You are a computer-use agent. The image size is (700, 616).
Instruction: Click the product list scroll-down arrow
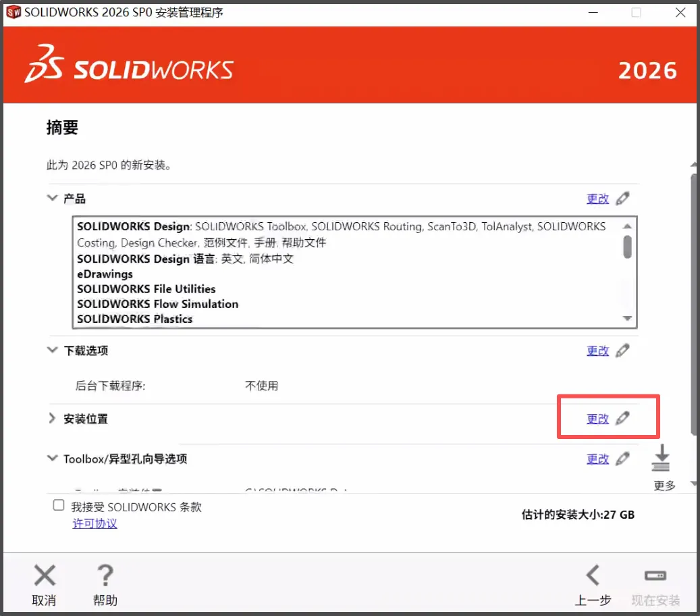[x=627, y=319]
